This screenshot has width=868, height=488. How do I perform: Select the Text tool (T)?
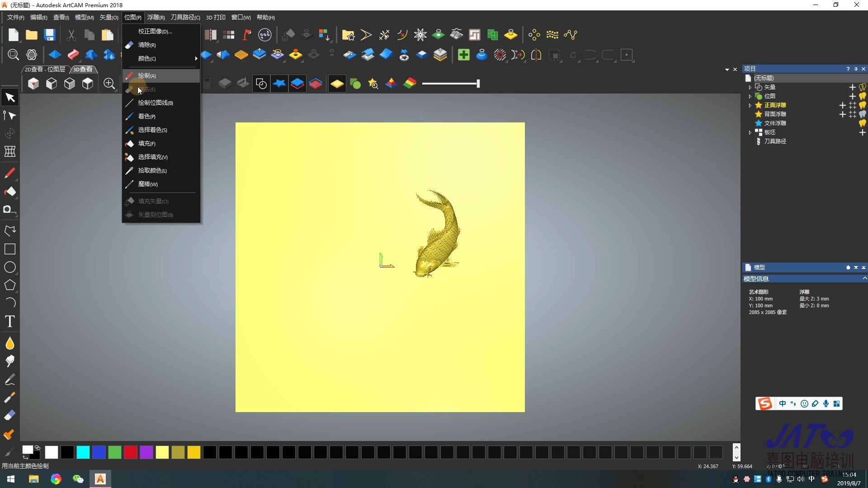pyautogui.click(x=10, y=321)
